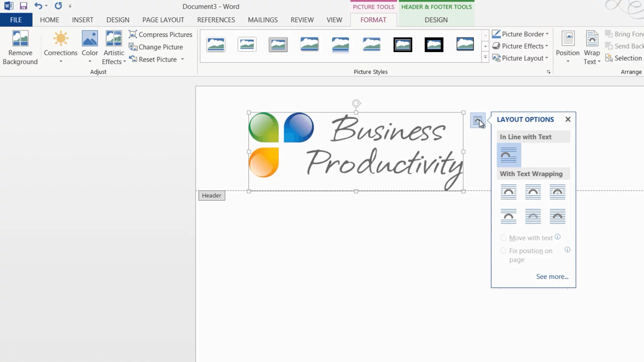Click the Layout Options button beside picture
Screen dimensions: 644x362
pos(478,120)
